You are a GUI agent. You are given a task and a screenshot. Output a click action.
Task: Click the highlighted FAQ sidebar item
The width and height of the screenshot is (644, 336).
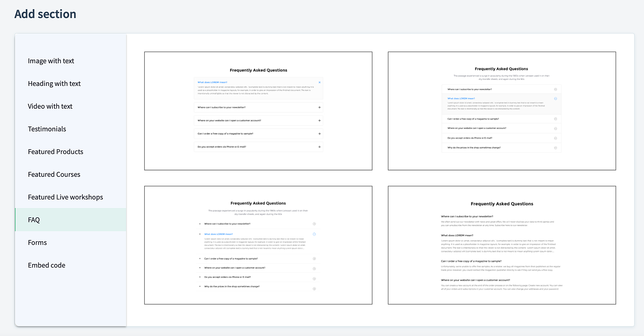click(34, 220)
